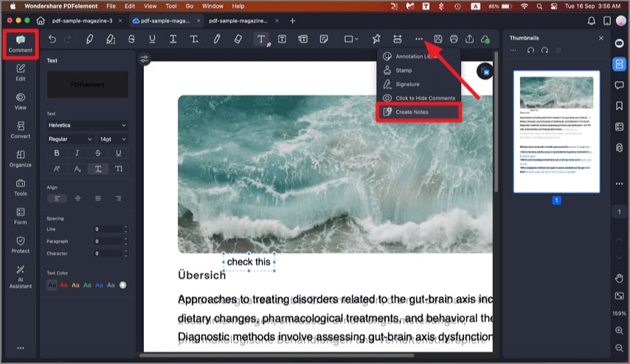Open the View mode in sidebar
This screenshot has height=364, width=630.
tap(21, 102)
